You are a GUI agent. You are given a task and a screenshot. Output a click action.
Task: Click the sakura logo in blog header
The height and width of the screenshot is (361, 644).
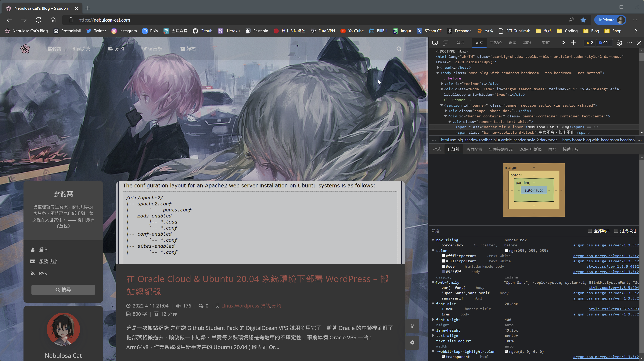coord(25,49)
